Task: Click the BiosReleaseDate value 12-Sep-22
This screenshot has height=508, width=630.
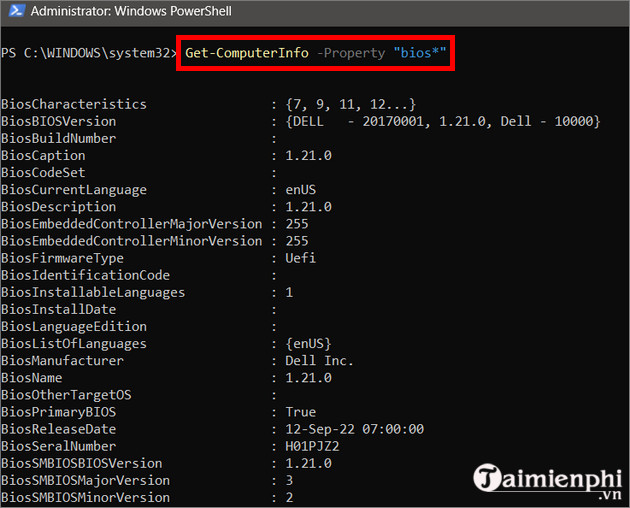Action: 354,429
